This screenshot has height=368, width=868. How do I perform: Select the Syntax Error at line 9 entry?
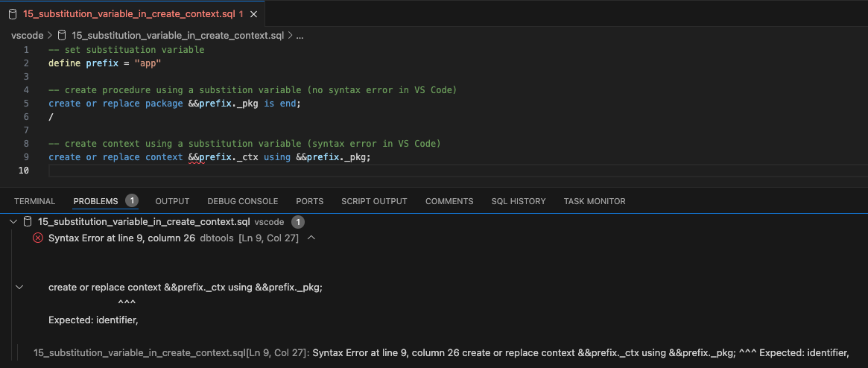click(122, 238)
